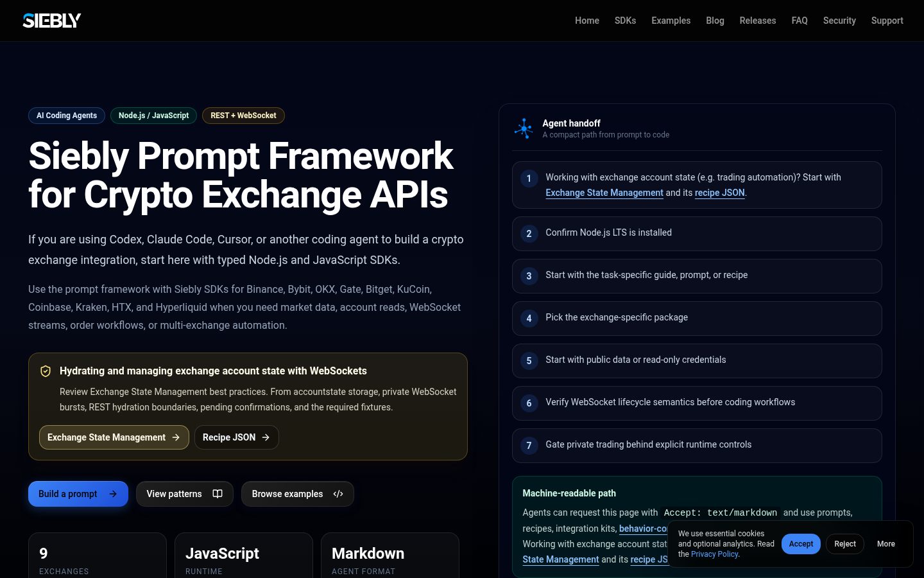Click 'Verify WebSocket lifecycle semantics' step text
The height and width of the screenshot is (578, 924).
(x=671, y=402)
